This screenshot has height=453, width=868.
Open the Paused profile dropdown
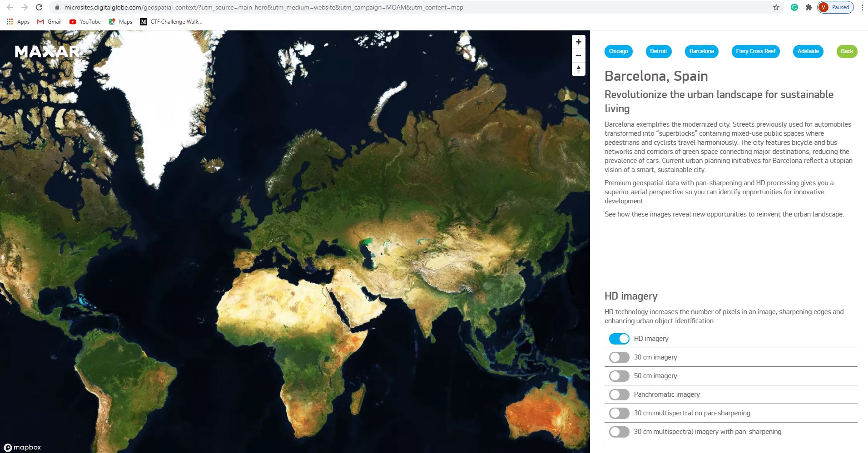tap(836, 7)
